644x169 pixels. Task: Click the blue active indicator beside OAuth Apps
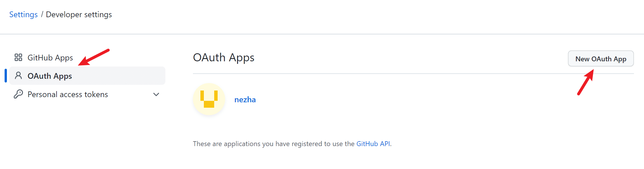[6, 76]
